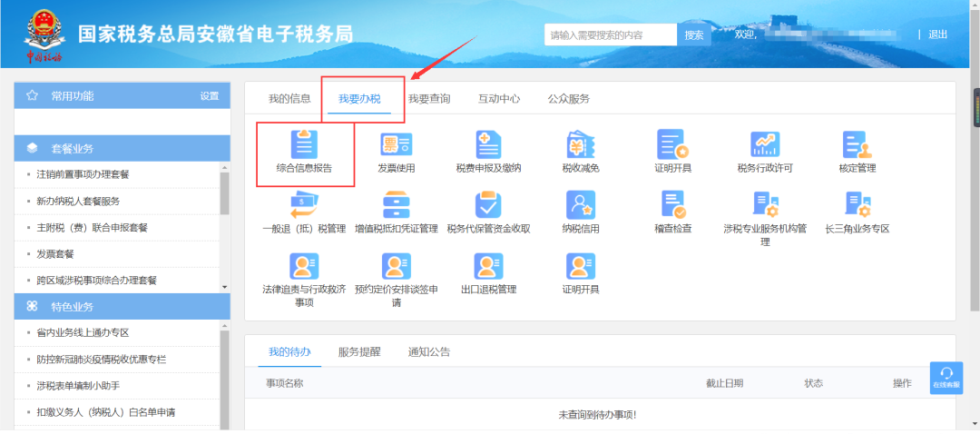This screenshot has width=980, height=434.
Task: Switch to 我的信息 tab
Action: pyautogui.click(x=289, y=99)
